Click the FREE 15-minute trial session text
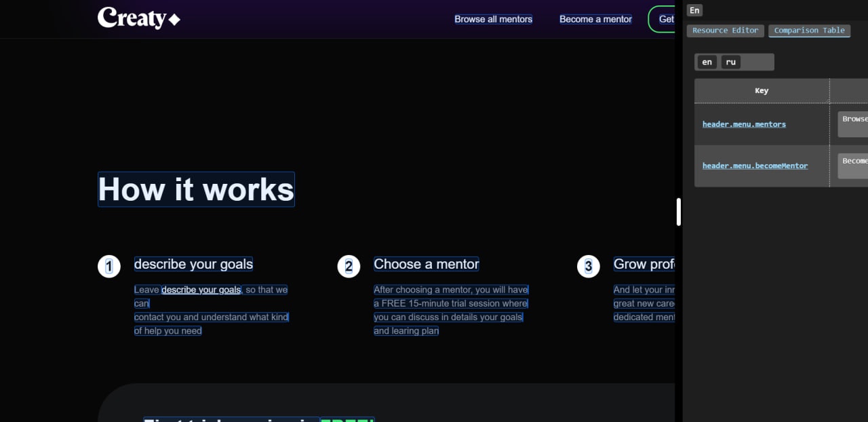The height and width of the screenshot is (422, 868). pos(450,303)
